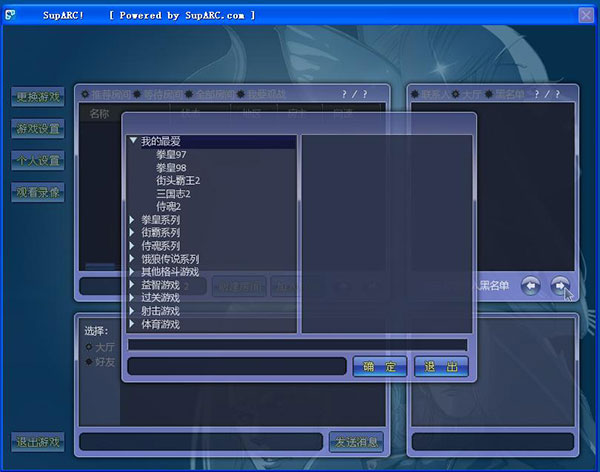600x472 pixels.
Task: Click the chat message input field beside 发送消息
Action: click(x=201, y=442)
